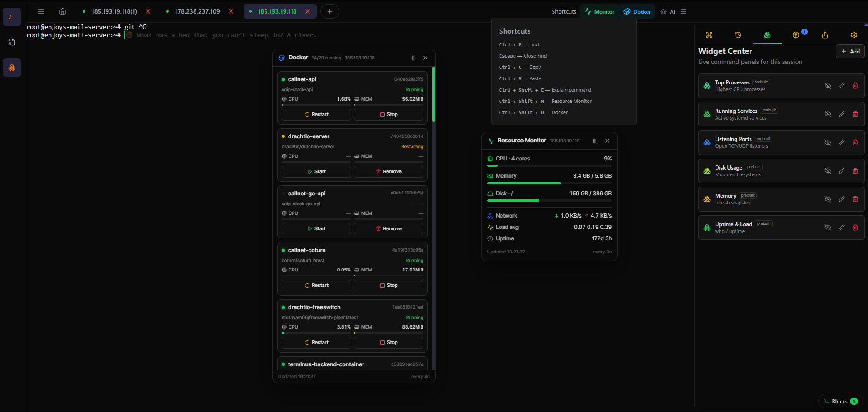Toggle the Monitor panel in top bar
This screenshot has height=412, width=868.
click(x=599, y=11)
